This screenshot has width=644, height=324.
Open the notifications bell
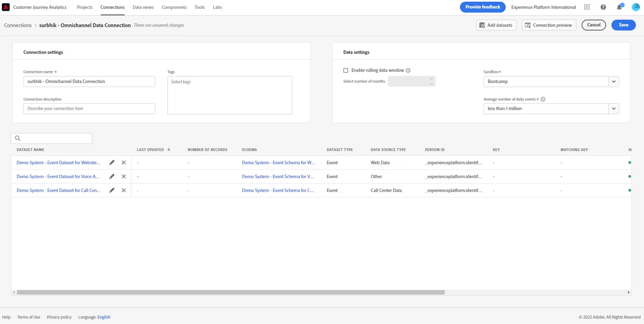(x=619, y=7)
